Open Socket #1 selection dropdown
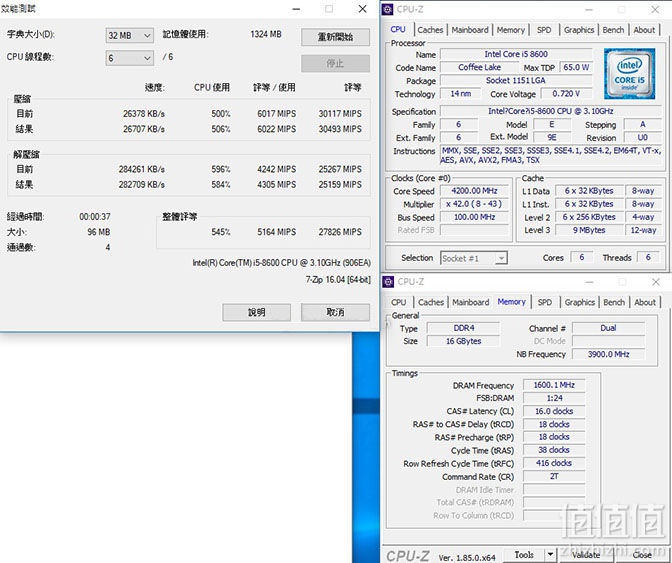The image size is (672, 563). click(x=474, y=258)
